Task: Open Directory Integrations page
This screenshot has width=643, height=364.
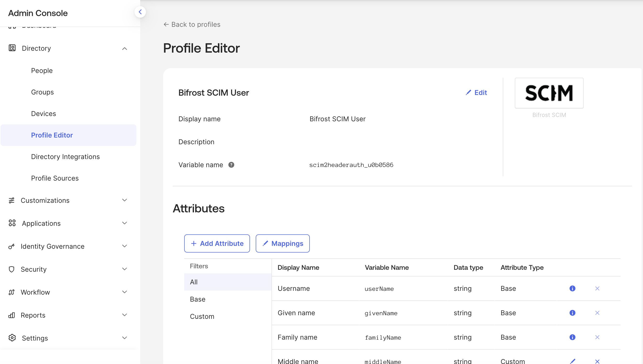Action: (x=65, y=156)
